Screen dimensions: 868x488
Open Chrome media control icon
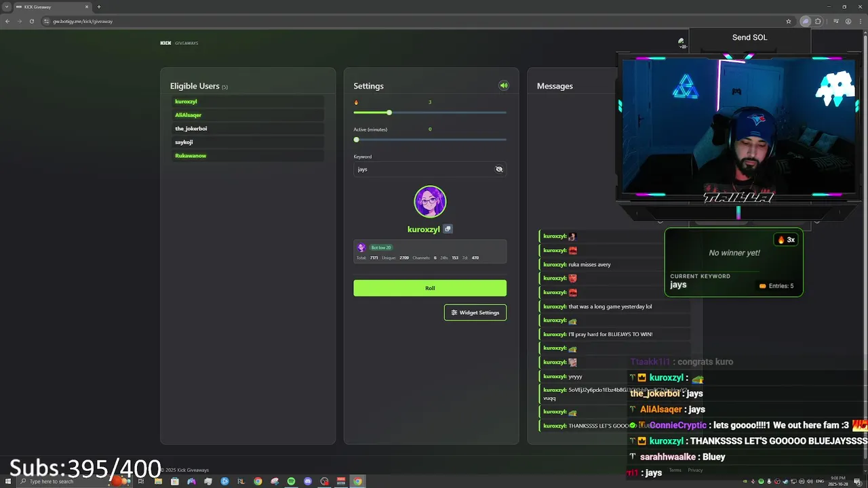point(836,21)
